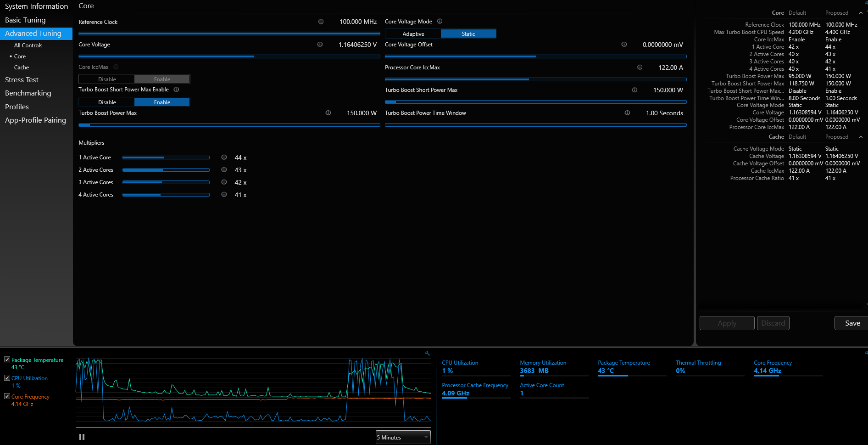868x445 pixels.
Task: Toggle Package Temperature graph checkbox
Action: 7,360
